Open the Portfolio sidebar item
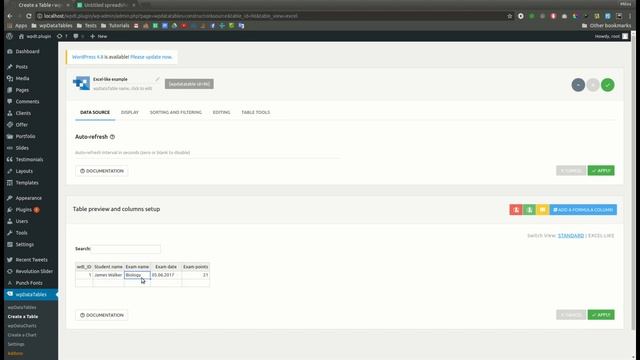The width and height of the screenshot is (640, 360). [25, 136]
